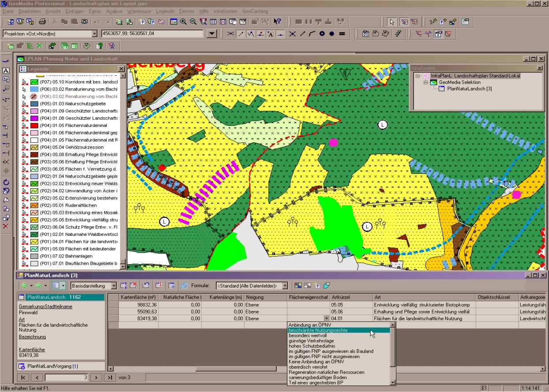Toggle selectability arrow for 01.03 Naturschutzgebiete
Screen dimensions: 549x392
25,104
